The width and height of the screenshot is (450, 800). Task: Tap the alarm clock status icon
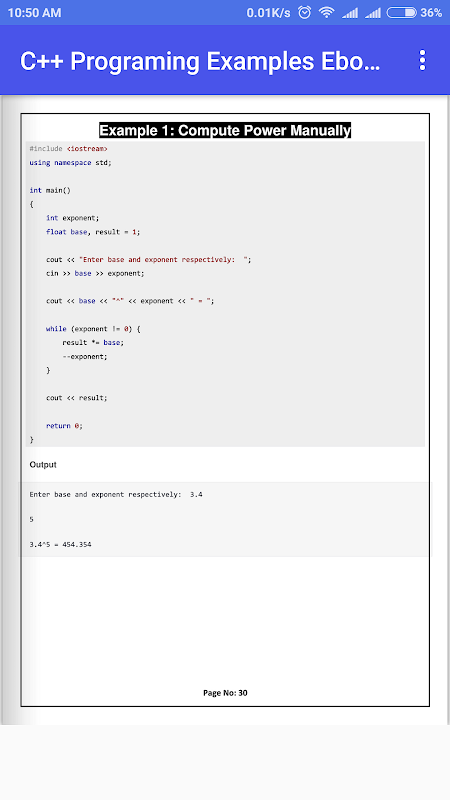(x=305, y=13)
